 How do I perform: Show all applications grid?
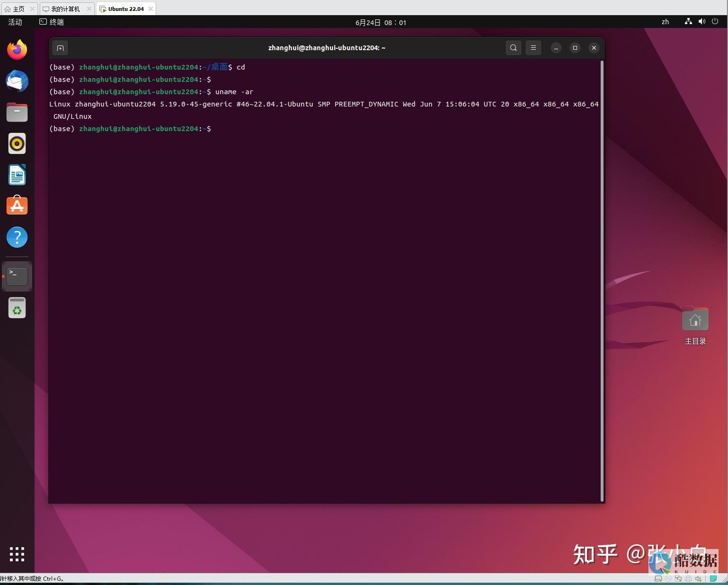[x=17, y=554]
